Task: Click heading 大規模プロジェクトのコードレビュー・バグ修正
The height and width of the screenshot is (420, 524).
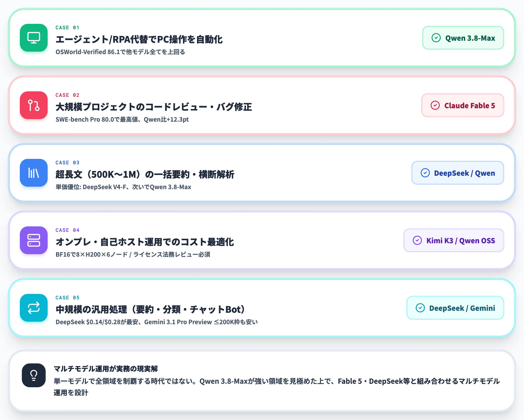Action: point(154,107)
